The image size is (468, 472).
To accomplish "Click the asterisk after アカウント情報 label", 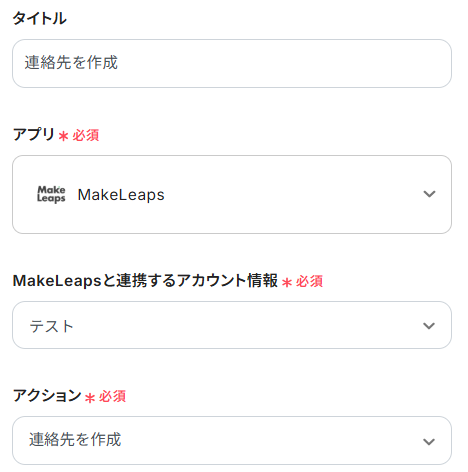I will pyautogui.click(x=287, y=282).
